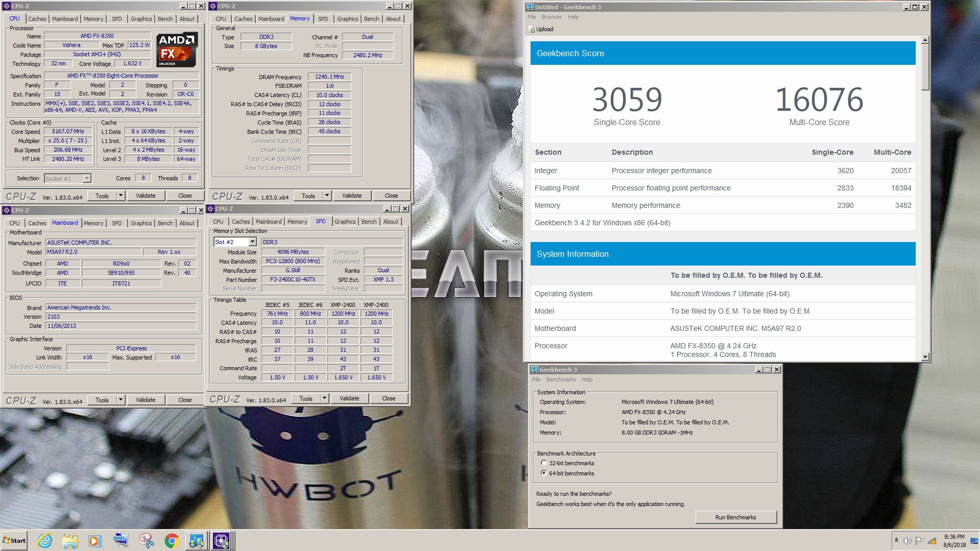Click CPU-Z title icon in CPU window
Image resolution: width=980 pixels, height=551 pixels.
(x=7, y=6)
